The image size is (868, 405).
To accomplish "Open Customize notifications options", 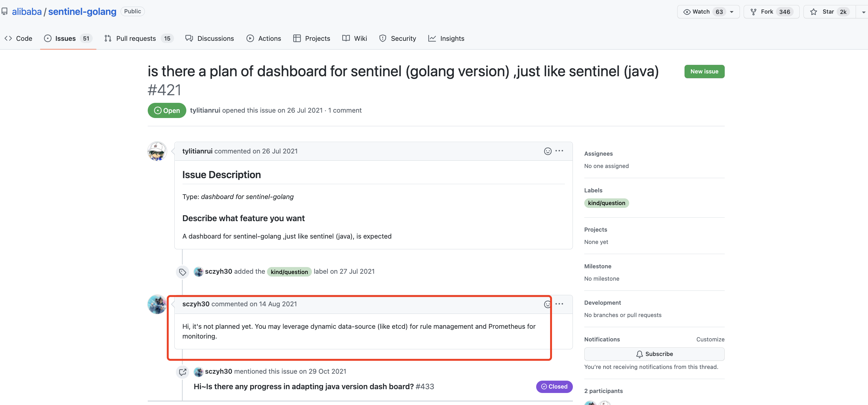I will coord(710,339).
